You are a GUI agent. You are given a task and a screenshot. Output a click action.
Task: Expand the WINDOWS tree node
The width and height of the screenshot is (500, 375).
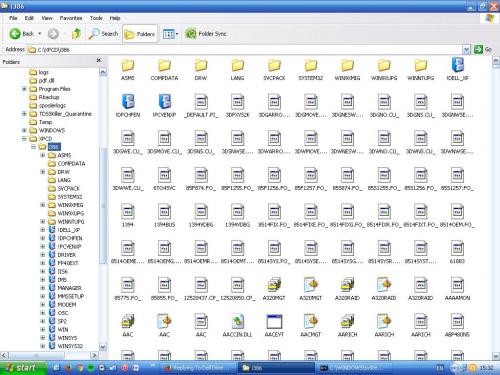coord(24,130)
